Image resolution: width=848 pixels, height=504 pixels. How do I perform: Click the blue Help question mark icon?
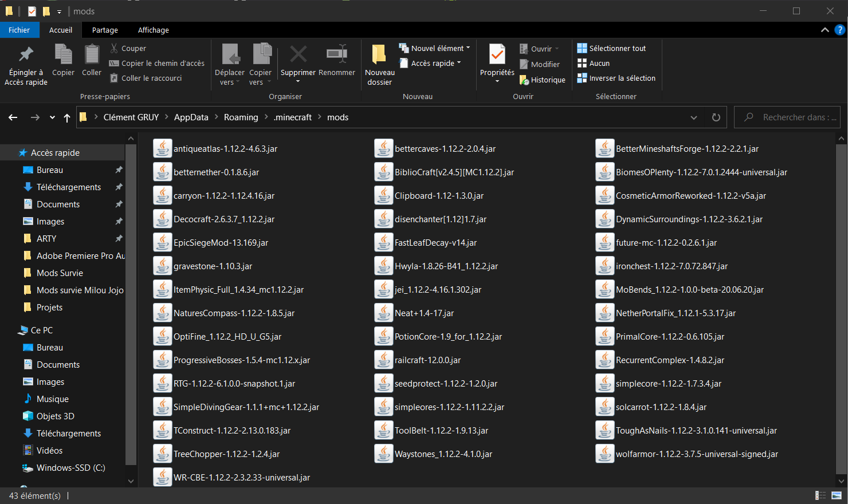click(840, 30)
